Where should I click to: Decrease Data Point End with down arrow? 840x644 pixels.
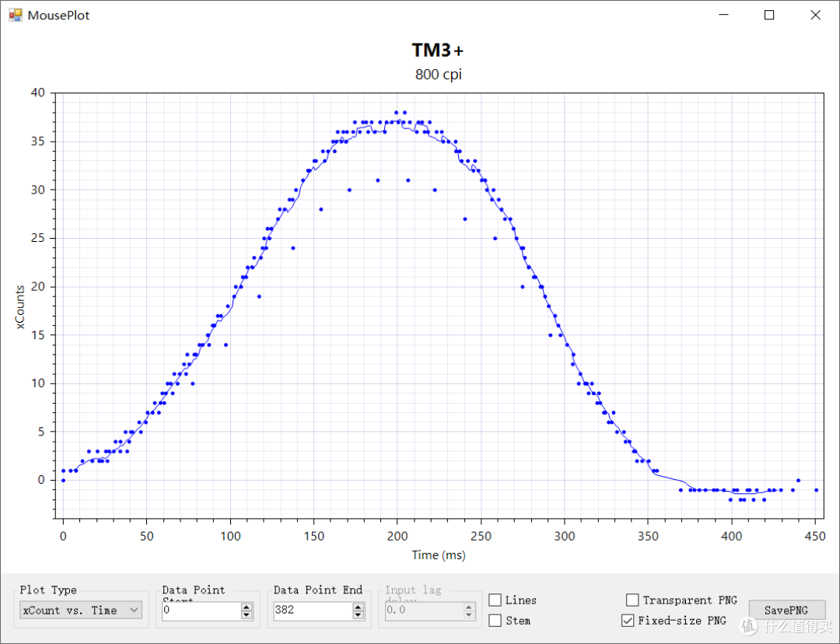[359, 615]
